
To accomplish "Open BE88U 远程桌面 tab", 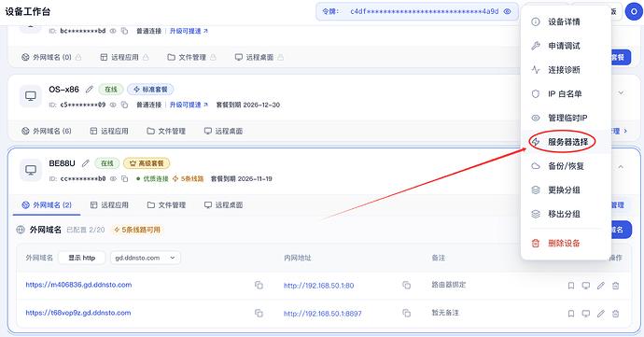I will point(223,204).
